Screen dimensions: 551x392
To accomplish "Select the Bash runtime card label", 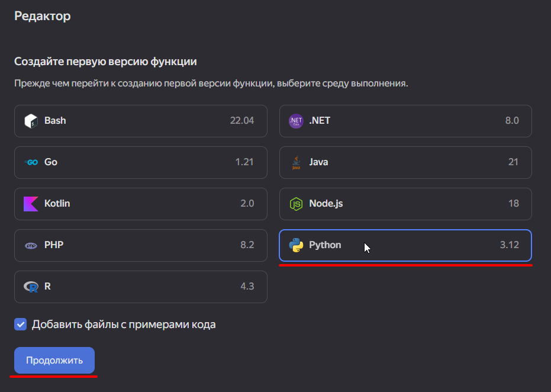I will pos(55,121).
